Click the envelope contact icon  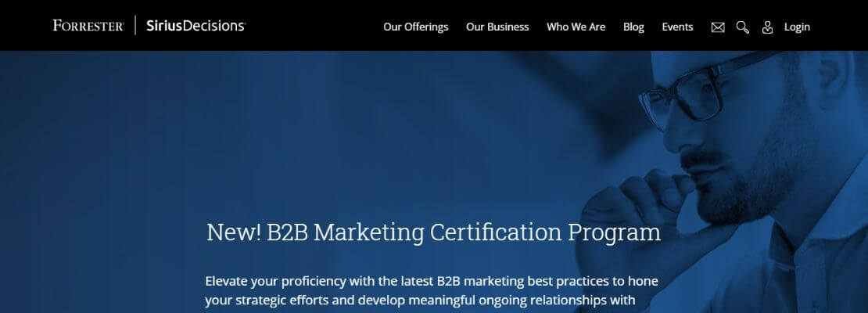point(717,27)
